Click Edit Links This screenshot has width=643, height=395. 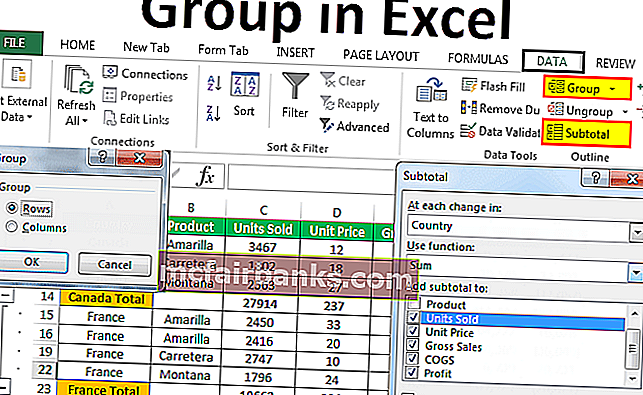click(x=136, y=119)
